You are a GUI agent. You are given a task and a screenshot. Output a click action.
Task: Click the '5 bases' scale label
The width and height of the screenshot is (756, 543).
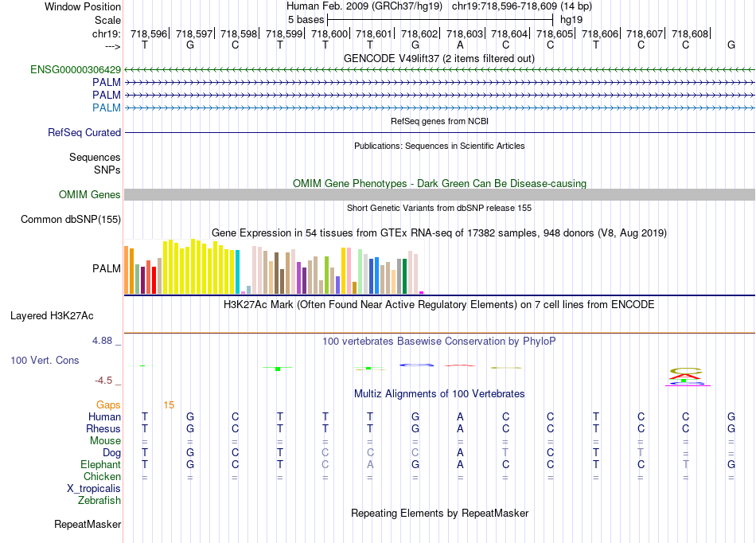306,20
